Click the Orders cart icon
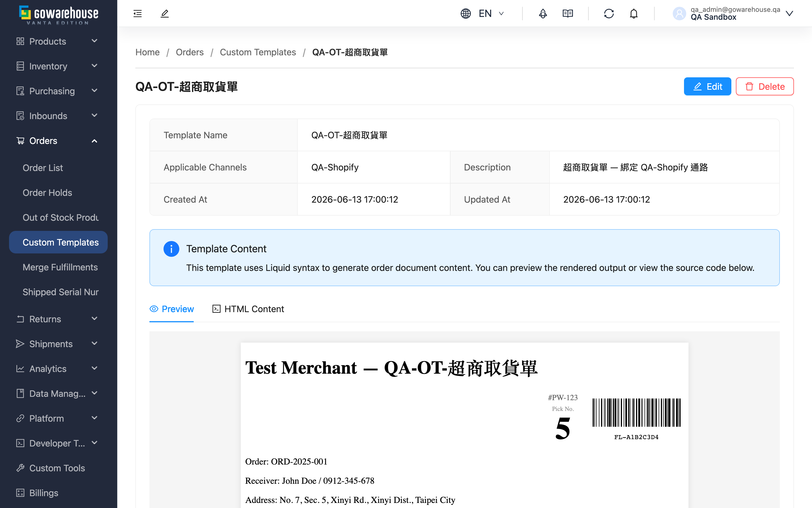812x508 pixels. (20, 141)
